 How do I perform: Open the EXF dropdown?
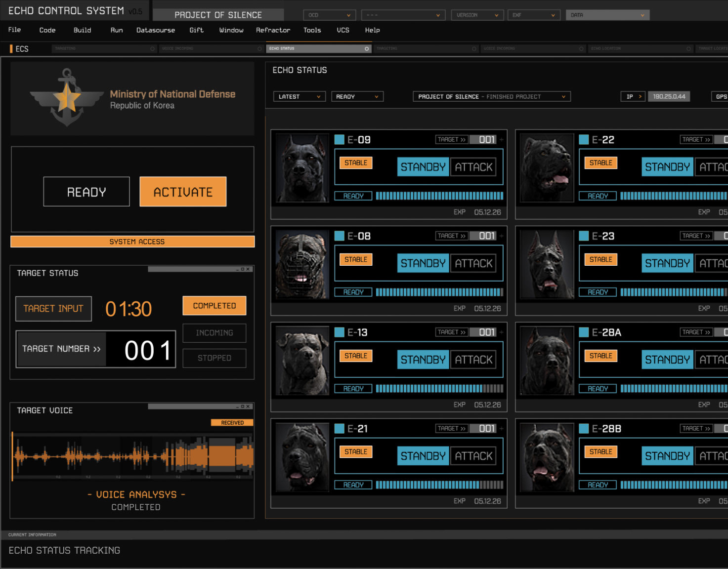pyautogui.click(x=534, y=15)
